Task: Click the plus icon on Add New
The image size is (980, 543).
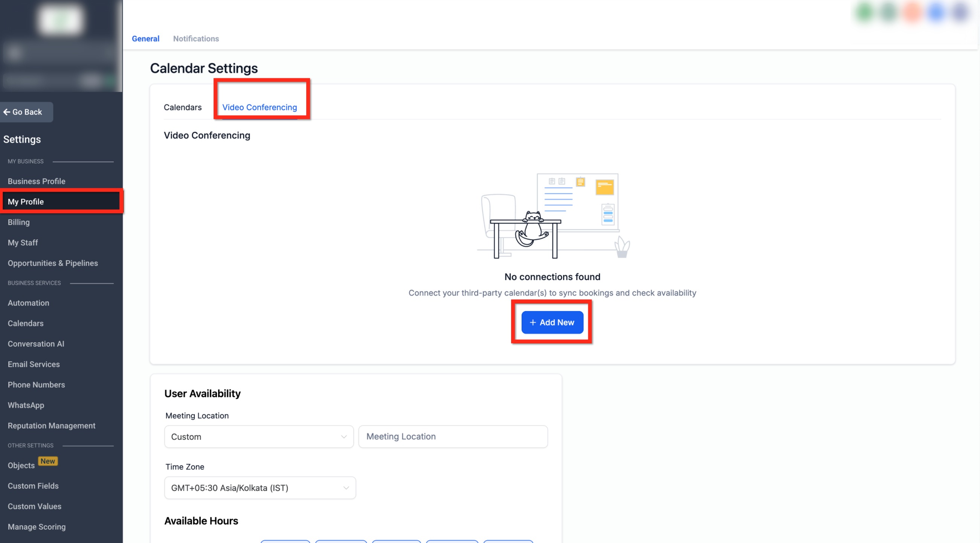Action: [x=533, y=322]
